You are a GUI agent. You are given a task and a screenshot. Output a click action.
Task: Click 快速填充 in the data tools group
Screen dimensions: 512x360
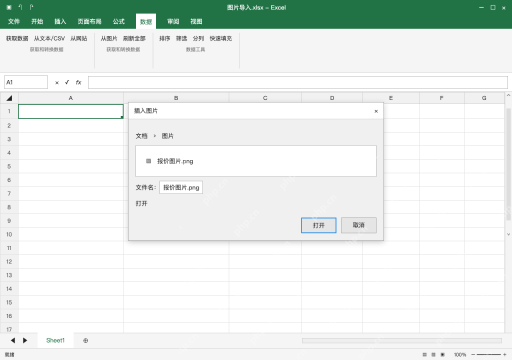point(221,39)
